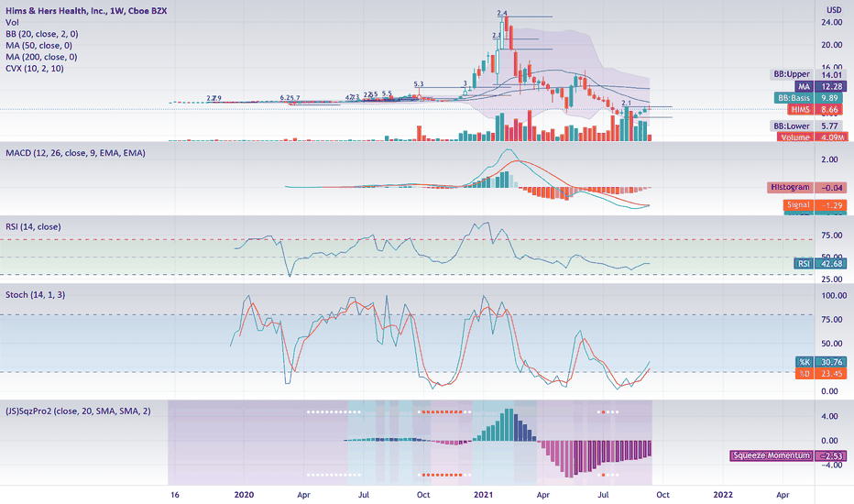Click the 75.00 level on RSI axis
This screenshot has height=504, width=854.
pyautogui.click(x=832, y=236)
